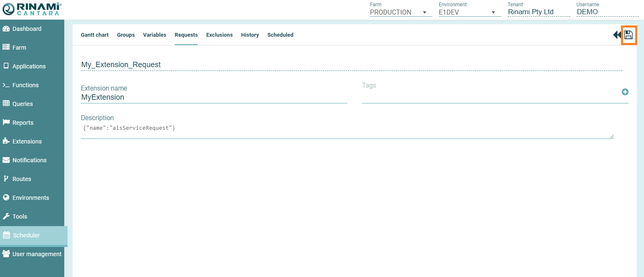The image size is (644, 277).
Task: Open the Scheduled tab
Action: [280, 35]
